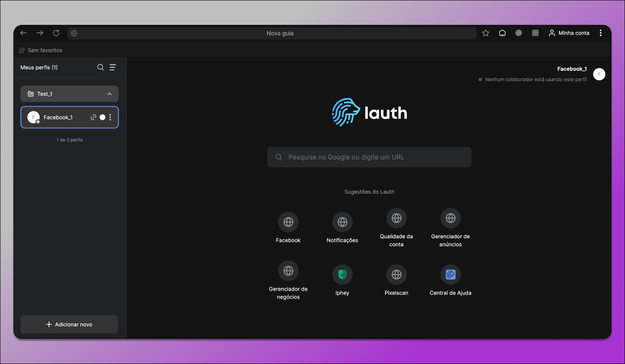
Task: Click the Nova guia address bar
Action: (272, 33)
